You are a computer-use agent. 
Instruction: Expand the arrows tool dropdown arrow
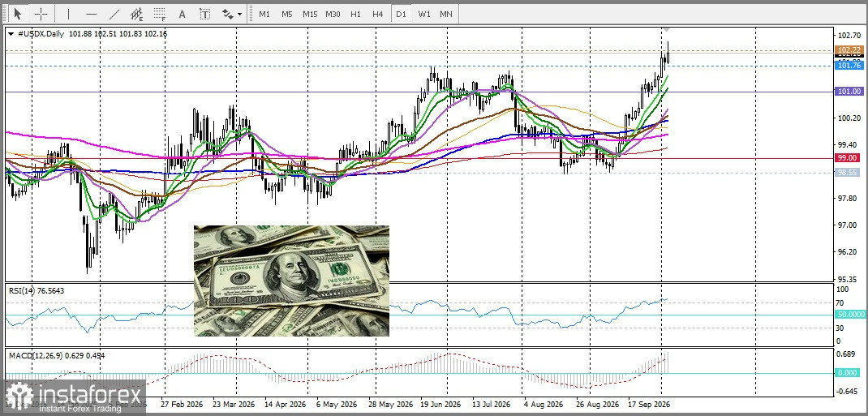point(239,15)
